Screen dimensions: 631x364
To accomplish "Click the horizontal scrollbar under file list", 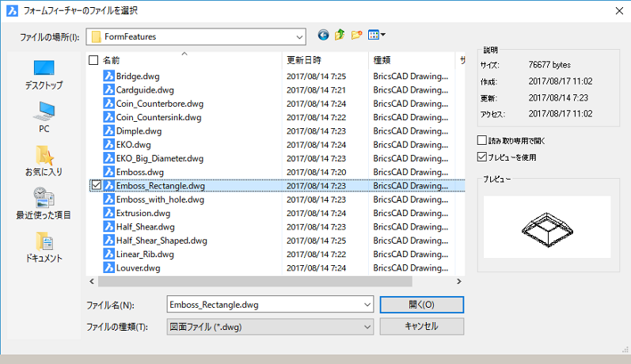I will pyautogui.click(x=253, y=282).
